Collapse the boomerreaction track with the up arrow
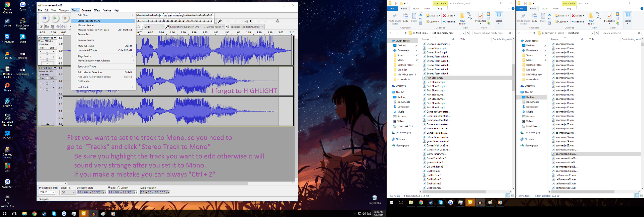 (47, 64)
